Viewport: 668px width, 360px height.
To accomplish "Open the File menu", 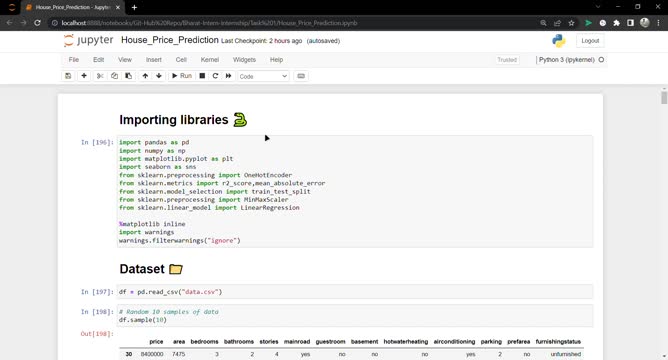I will 74,60.
